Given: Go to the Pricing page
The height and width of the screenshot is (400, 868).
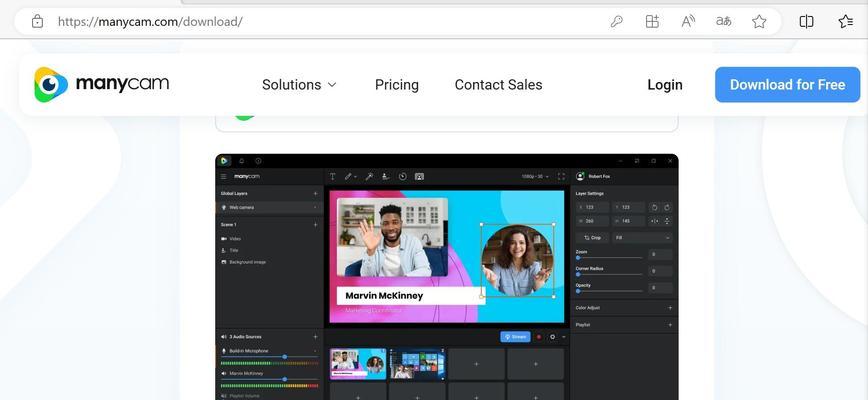Looking at the screenshot, I should [x=396, y=85].
